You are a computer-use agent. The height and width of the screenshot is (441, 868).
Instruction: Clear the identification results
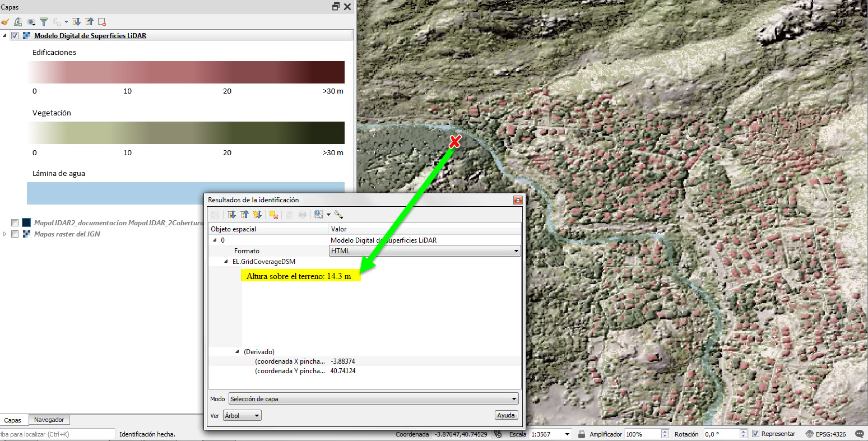tap(274, 214)
